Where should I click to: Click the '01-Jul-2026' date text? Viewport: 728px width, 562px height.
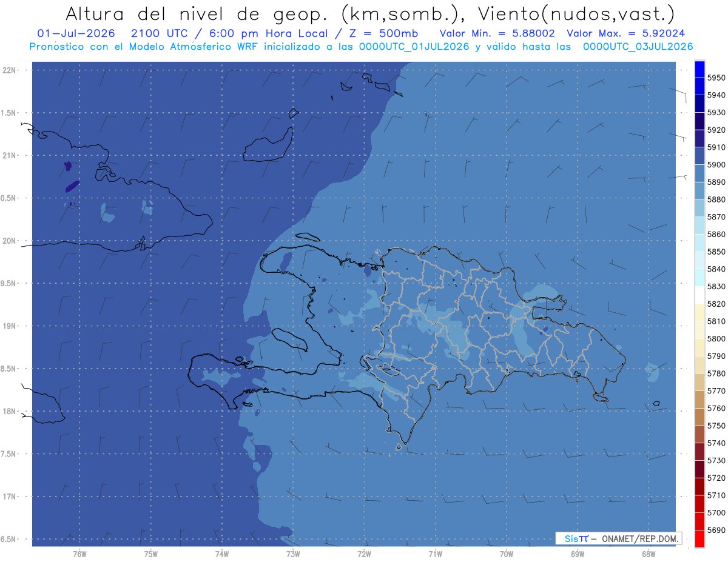click(76, 33)
